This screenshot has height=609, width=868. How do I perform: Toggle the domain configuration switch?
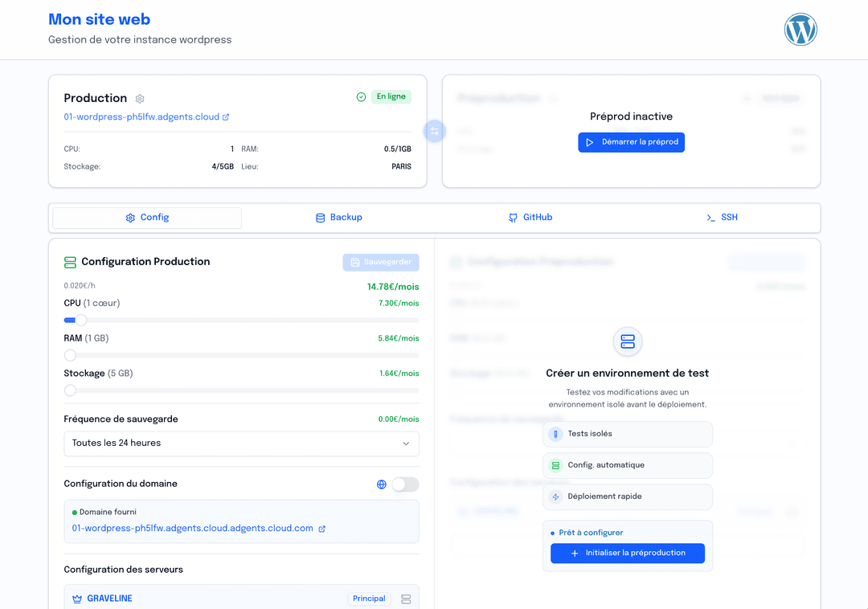pyautogui.click(x=405, y=484)
